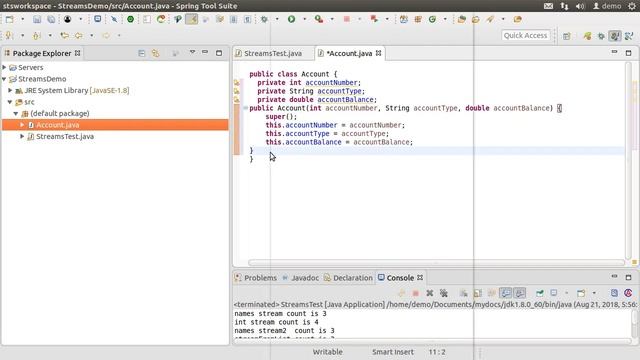This screenshot has width=640, height=360.
Task: Click editor horizontal scrollbar
Action: (x=436, y=262)
